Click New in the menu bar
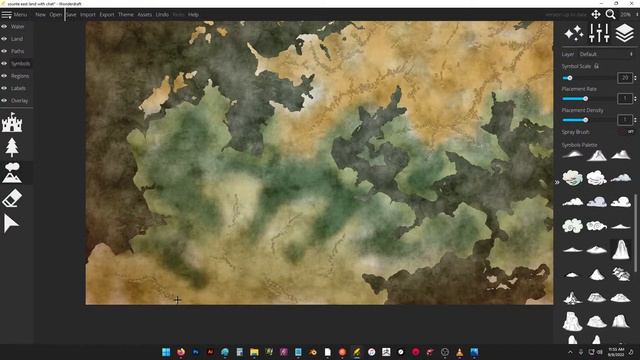Viewport: 640px width, 360px height. (x=40, y=15)
